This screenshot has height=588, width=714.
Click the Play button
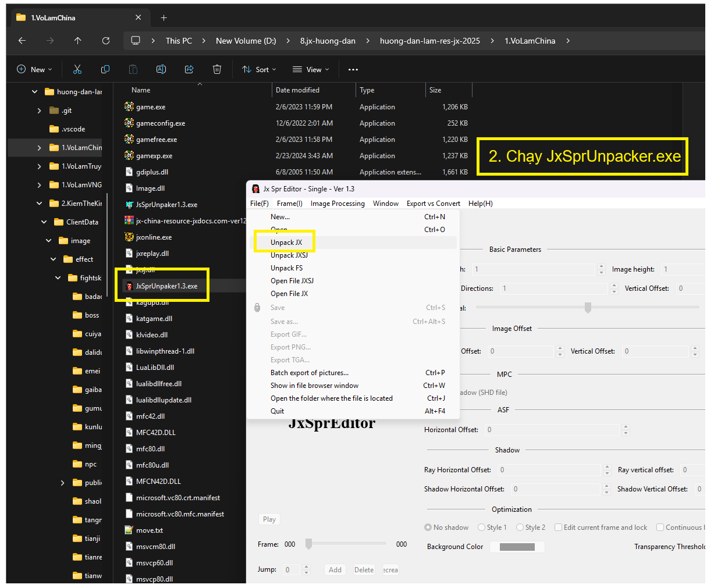(x=269, y=519)
